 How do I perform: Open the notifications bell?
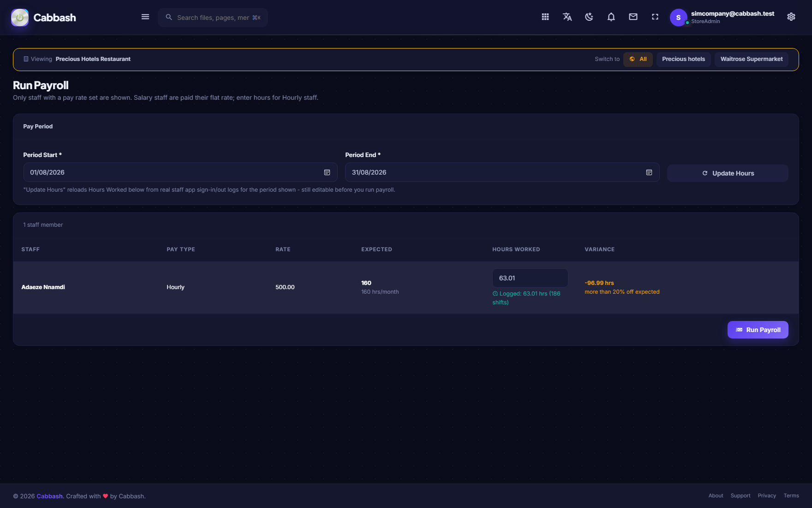pos(611,17)
